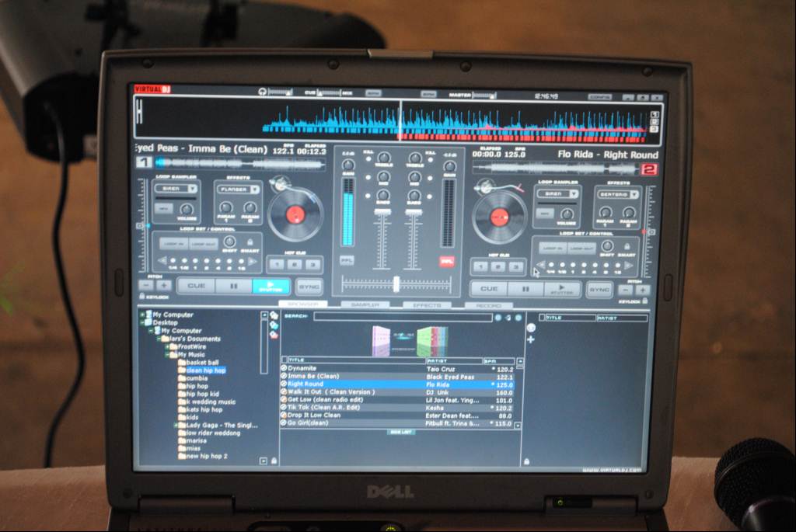Collapse the My Music folder node
796x532 pixels.
tap(167, 354)
